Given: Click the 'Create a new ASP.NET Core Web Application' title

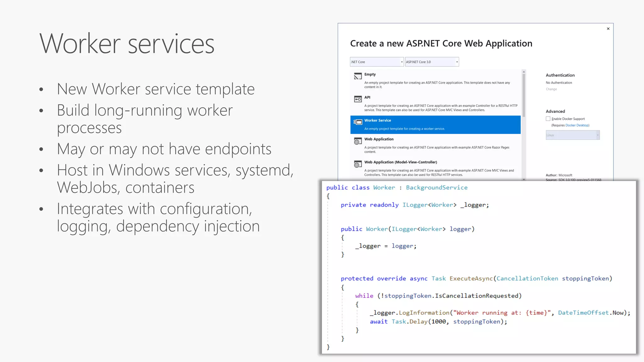Looking at the screenshot, I should 441,43.
